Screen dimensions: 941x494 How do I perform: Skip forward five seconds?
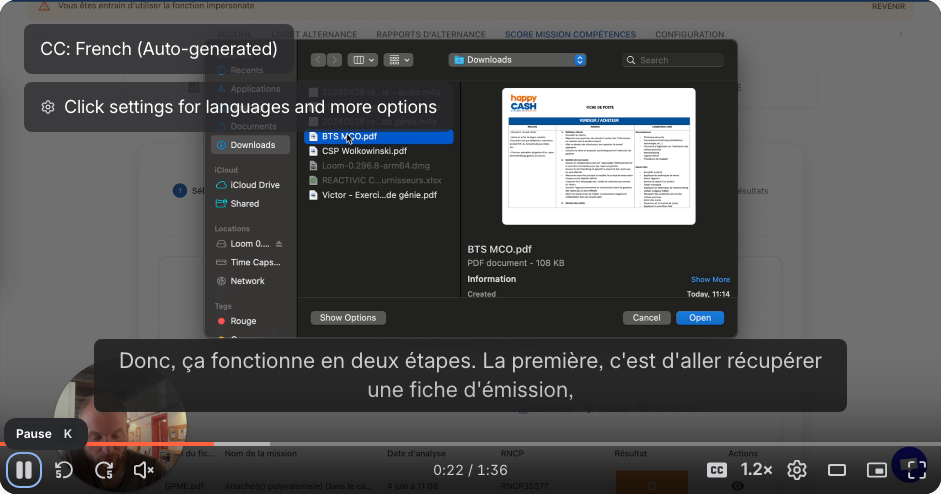click(x=104, y=470)
